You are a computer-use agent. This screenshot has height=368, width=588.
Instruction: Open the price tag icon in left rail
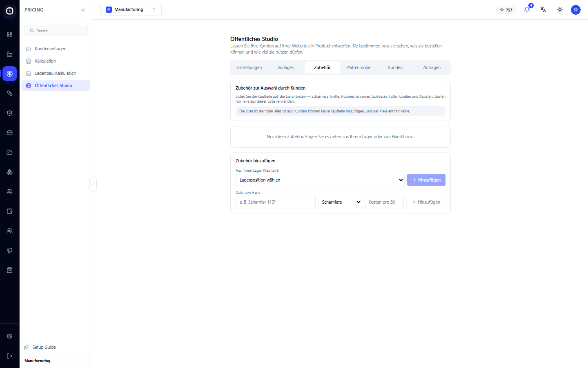(x=10, y=94)
